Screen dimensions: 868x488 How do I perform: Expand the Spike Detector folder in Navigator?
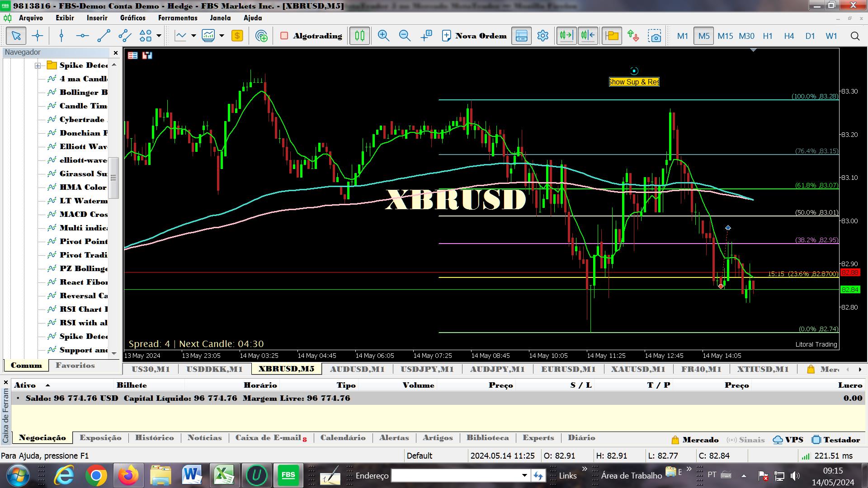(x=38, y=66)
